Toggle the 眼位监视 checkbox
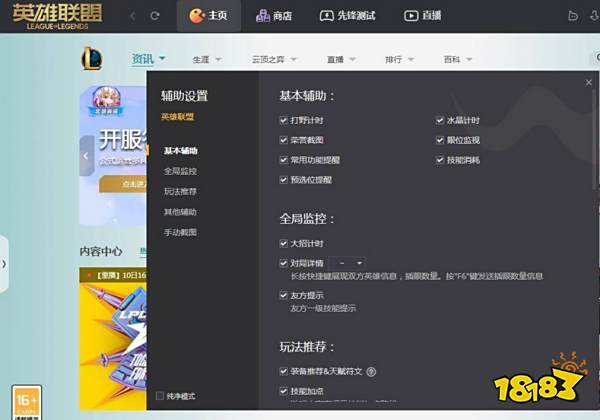 440,140
